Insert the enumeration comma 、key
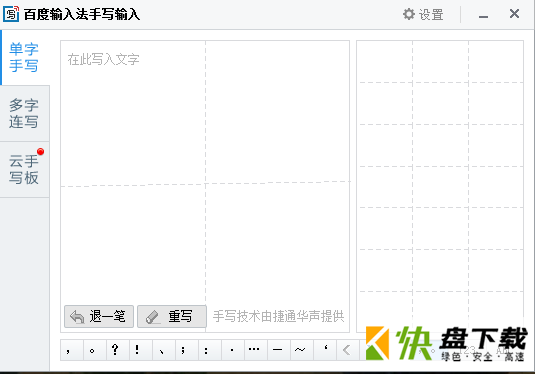 tap(164, 350)
